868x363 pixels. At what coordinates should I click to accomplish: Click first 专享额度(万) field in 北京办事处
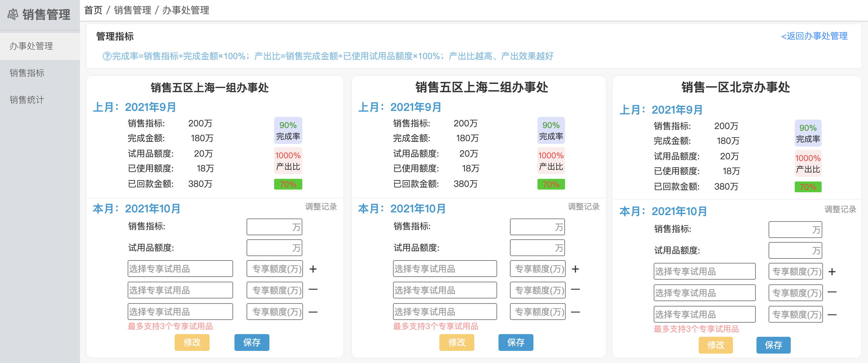click(795, 271)
